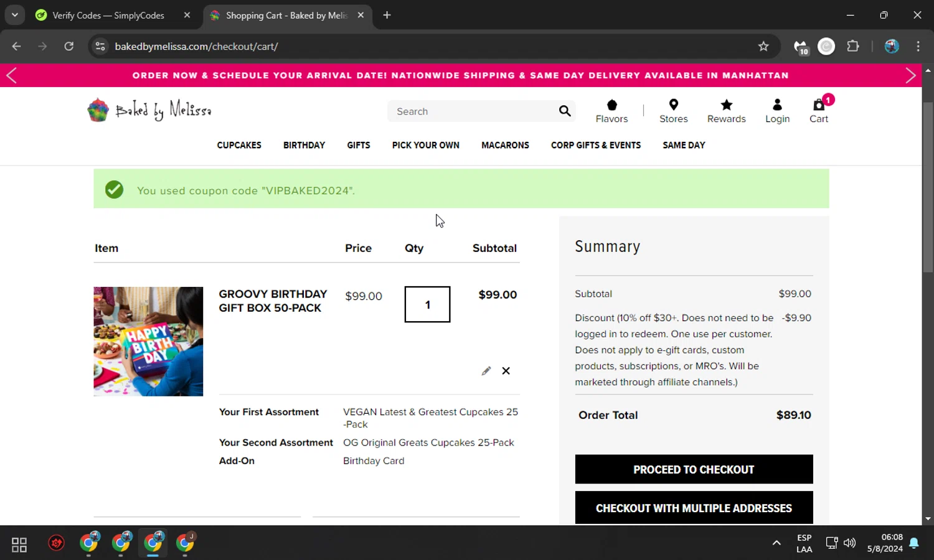Screen dimensions: 934x560
Task: Open the Chrome three-dot menu
Action: [x=918, y=46]
